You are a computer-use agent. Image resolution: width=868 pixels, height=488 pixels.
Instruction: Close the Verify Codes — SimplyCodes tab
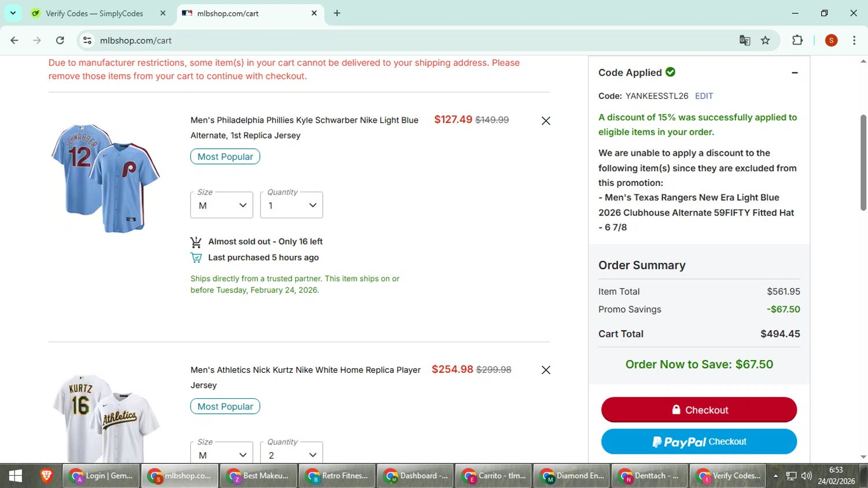163,13
